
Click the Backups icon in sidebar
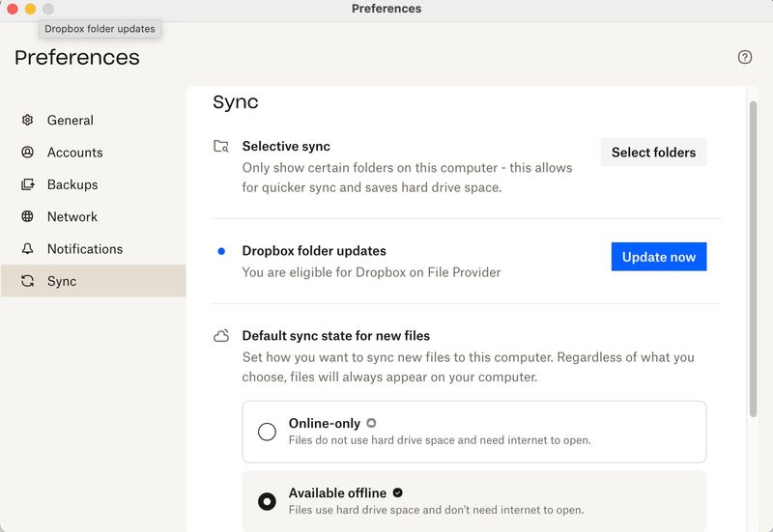(27, 184)
